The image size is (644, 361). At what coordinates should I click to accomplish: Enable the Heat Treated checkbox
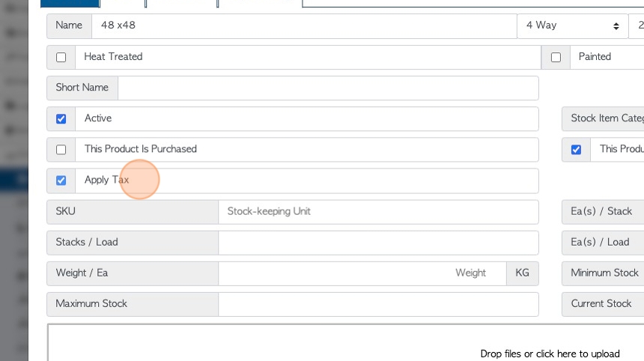[61, 58]
